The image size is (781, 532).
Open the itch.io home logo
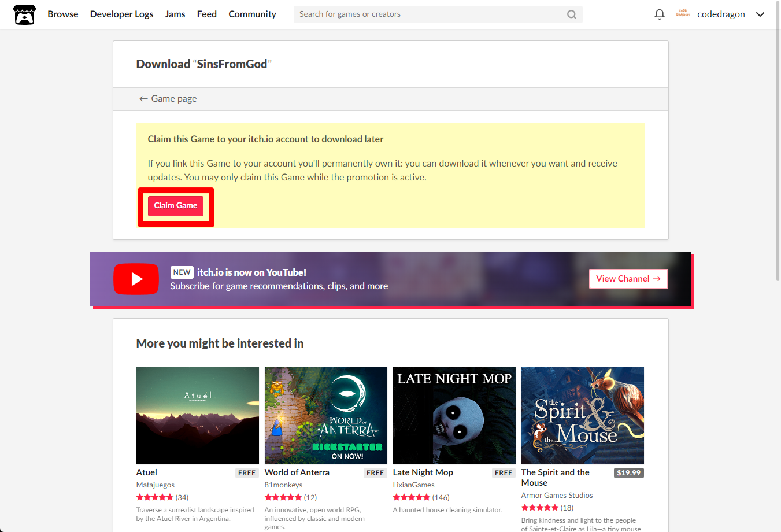point(24,14)
